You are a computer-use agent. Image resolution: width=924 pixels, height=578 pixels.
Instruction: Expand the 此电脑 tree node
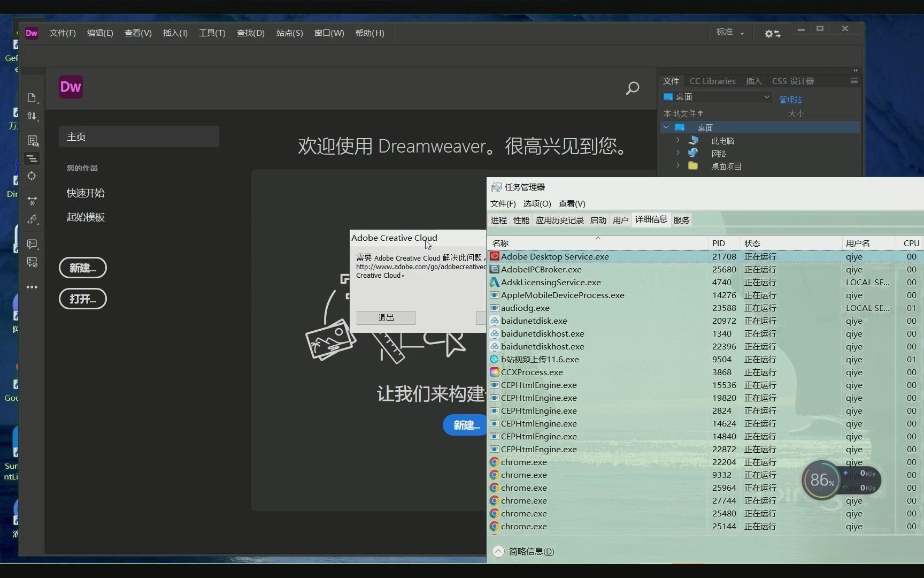(678, 140)
